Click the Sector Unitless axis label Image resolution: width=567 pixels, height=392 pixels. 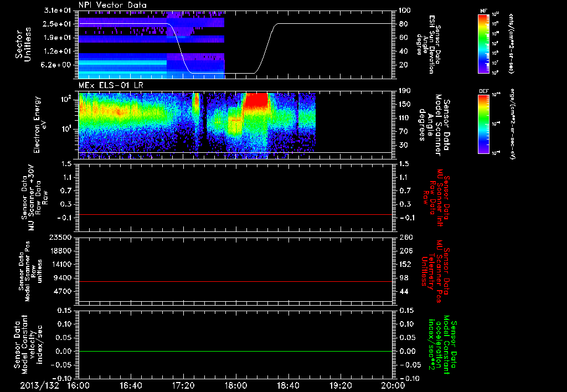pos(23,44)
